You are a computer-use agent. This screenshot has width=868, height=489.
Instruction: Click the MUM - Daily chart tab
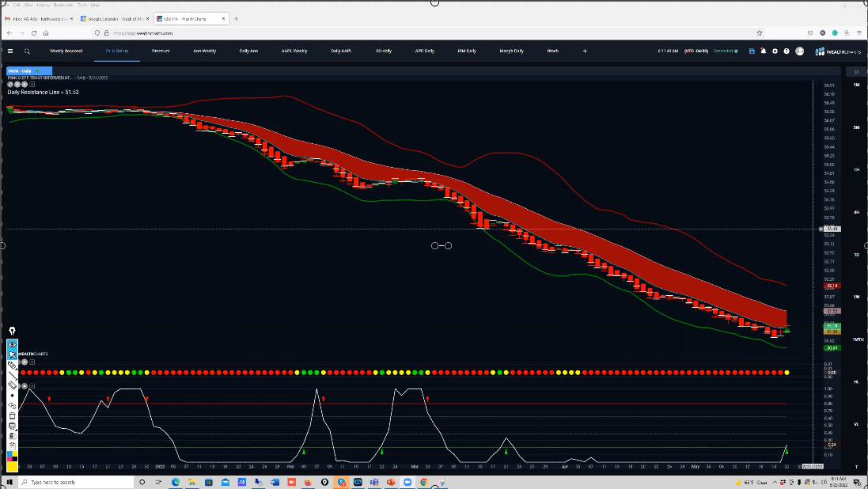[28, 71]
